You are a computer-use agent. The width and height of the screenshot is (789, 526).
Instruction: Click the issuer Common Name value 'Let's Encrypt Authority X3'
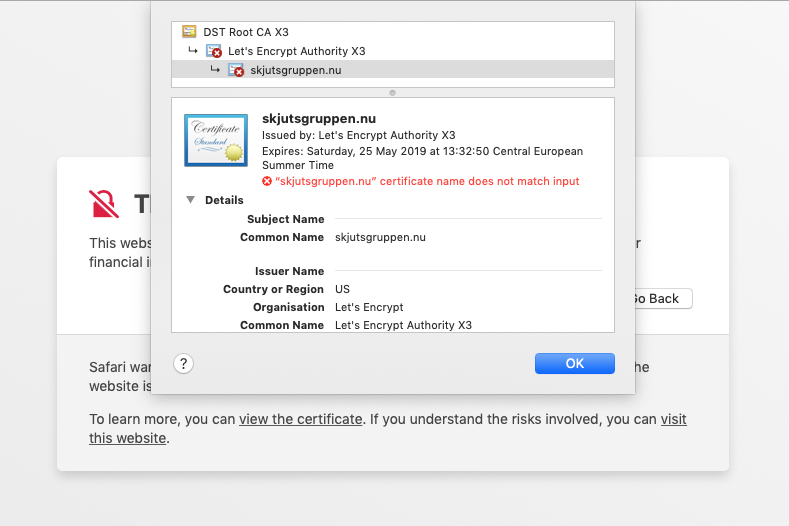click(x=404, y=325)
